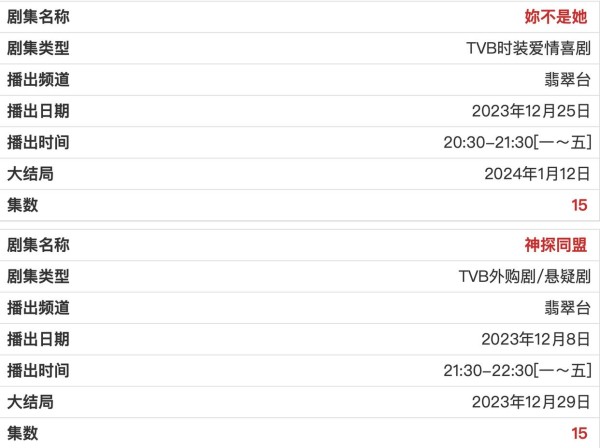Image resolution: width=600 pixels, height=448 pixels.
Task: Click the red episode count for 神探同盟
Action: click(579, 434)
